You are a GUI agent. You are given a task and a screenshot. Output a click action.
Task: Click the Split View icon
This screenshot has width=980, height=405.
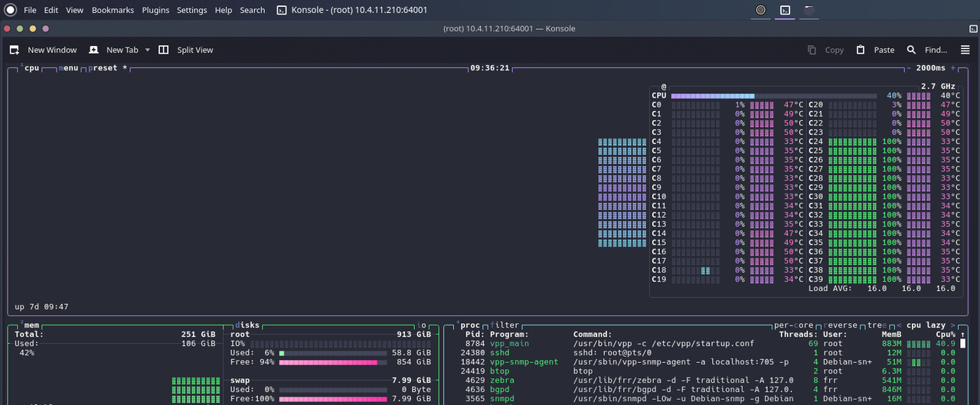[x=163, y=50]
